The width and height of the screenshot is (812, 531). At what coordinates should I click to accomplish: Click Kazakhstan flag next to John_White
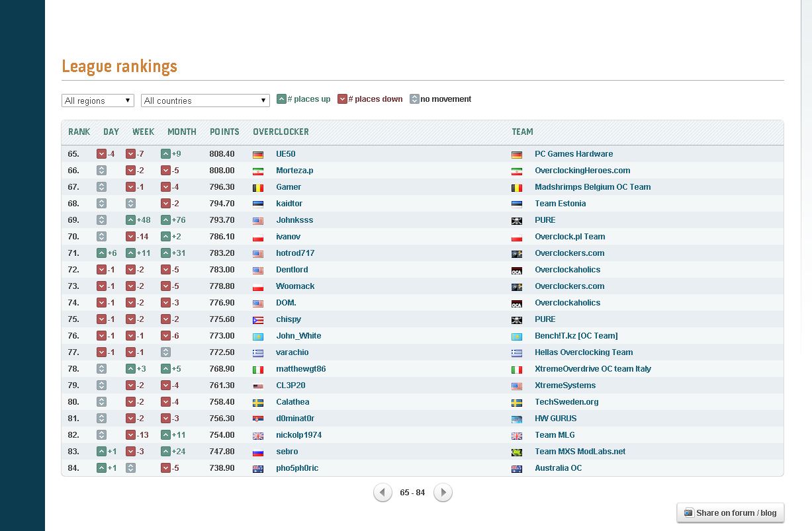pos(258,336)
